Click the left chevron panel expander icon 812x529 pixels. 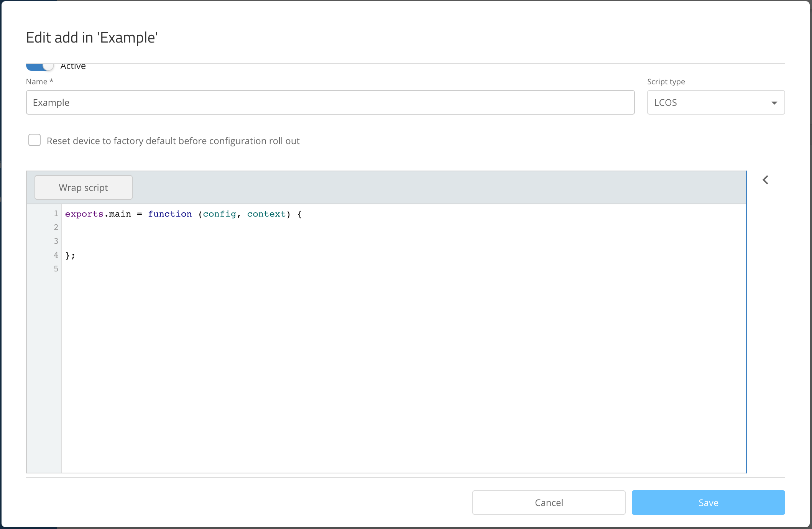(765, 180)
